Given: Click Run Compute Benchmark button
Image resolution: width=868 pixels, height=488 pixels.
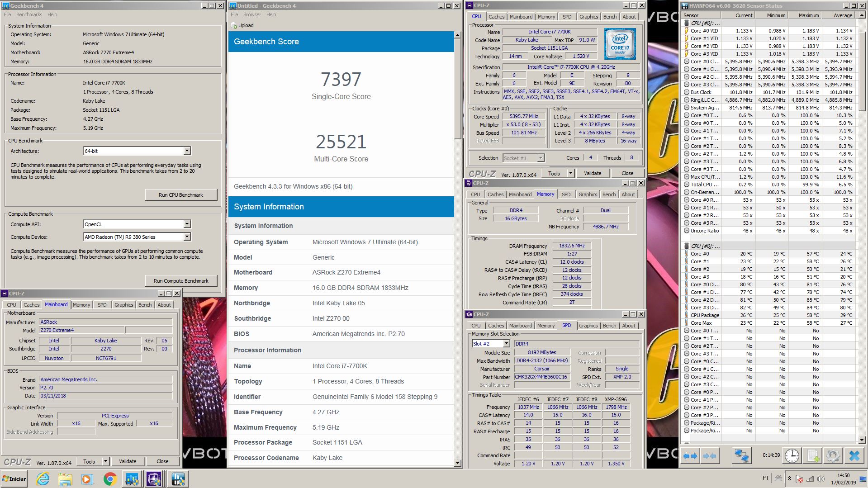Looking at the screenshot, I should pyautogui.click(x=181, y=281).
